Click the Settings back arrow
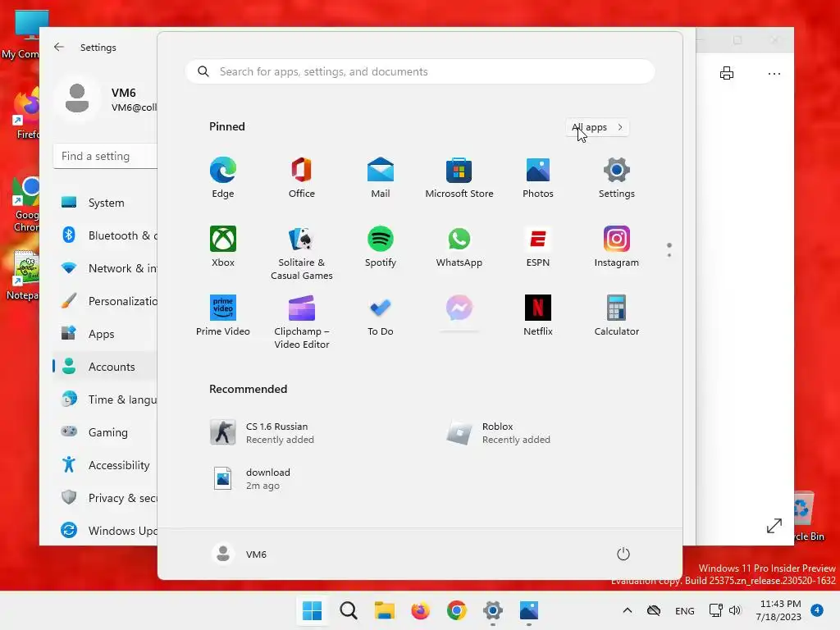 tap(59, 47)
